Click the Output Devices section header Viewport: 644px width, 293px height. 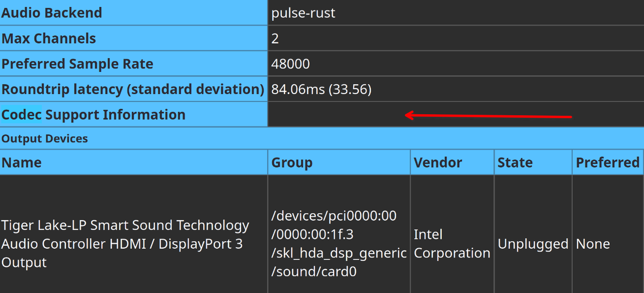pyautogui.click(x=322, y=138)
